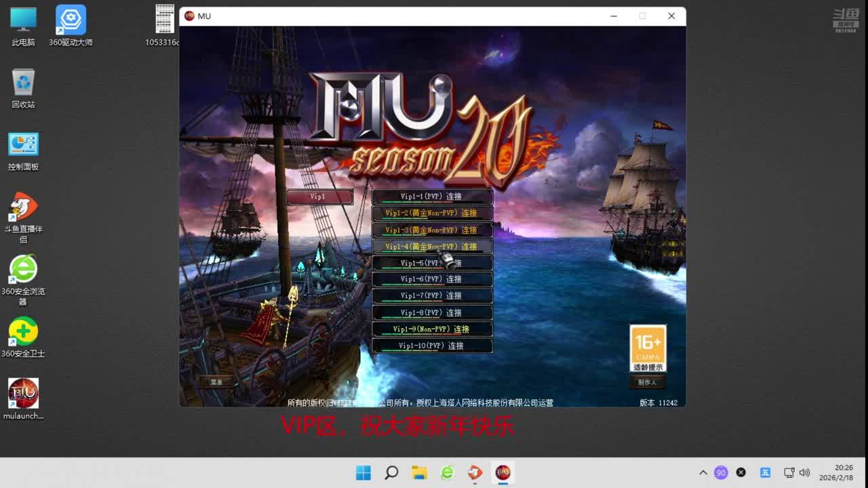Connect to Vip1-2 黄金Non-PVP server
This screenshot has width=868, height=488.
(432, 213)
